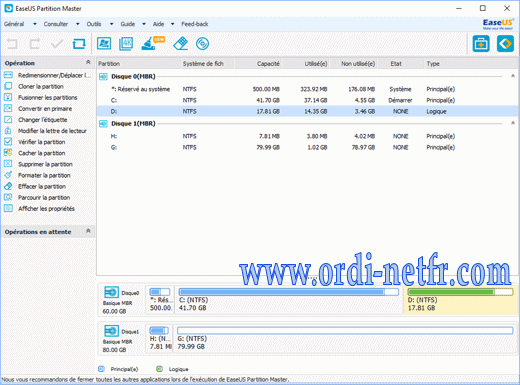Sort by the Type column header
This screenshot has width=520, height=385.
[x=471, y=63]
